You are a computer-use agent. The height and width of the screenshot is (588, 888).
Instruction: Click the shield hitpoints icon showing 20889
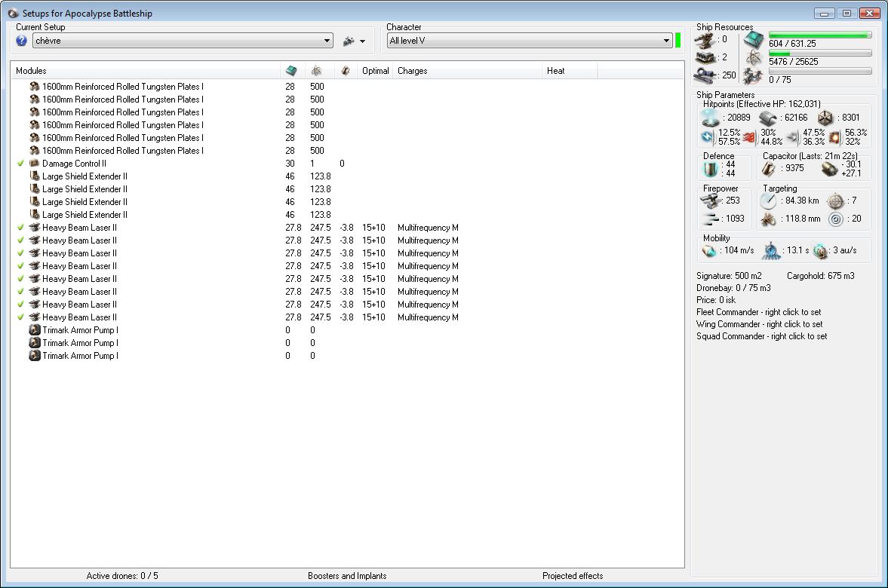(x=710, y=118)
